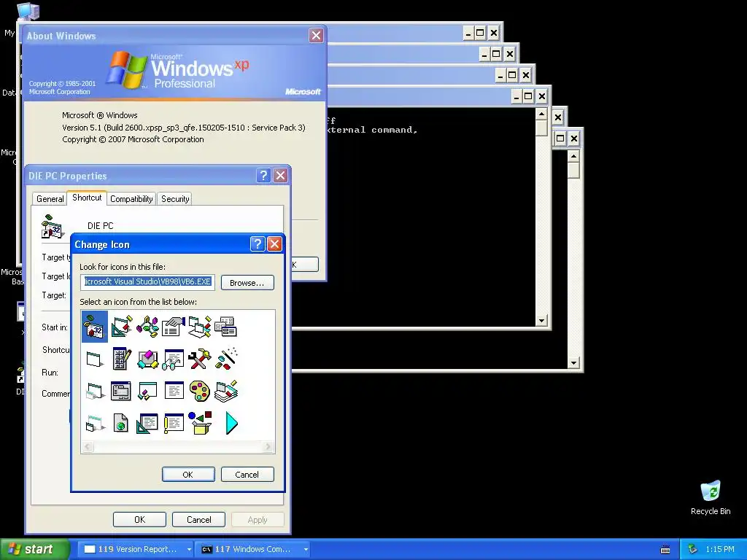Image resolution: width=747 pixels, height=560 pixels.
Task: Open the Start menu
Action: click(35, 549)
